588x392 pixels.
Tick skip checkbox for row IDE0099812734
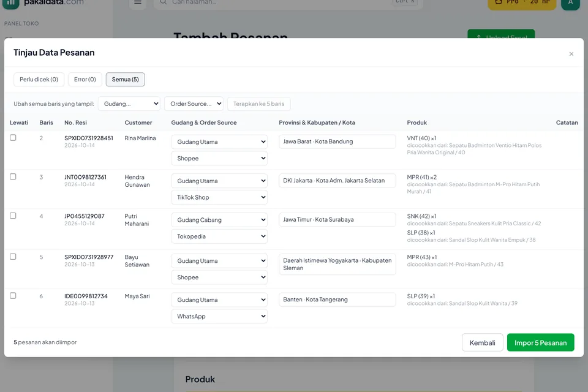click(13, 296)
